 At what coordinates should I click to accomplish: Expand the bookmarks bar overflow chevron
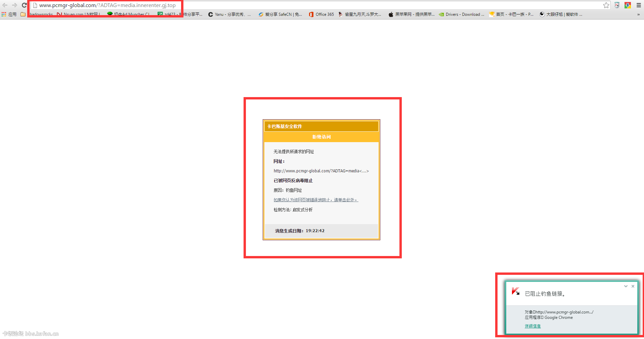(x=638, y=14)
